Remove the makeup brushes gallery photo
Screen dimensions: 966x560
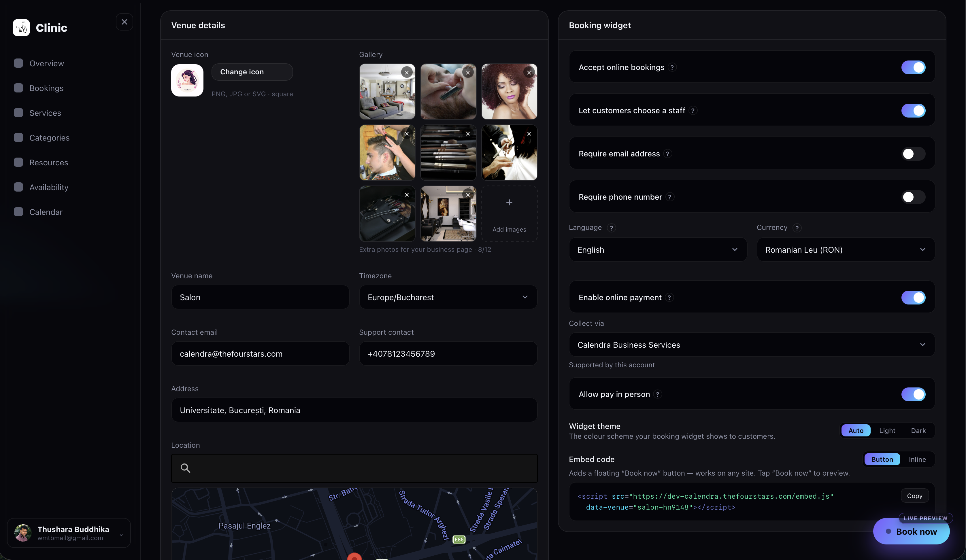tap(468, 134)
